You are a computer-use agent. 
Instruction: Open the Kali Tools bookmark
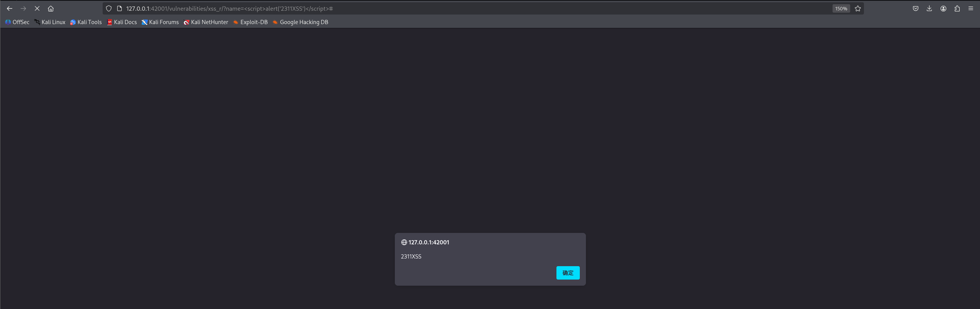tap(86, 22)
